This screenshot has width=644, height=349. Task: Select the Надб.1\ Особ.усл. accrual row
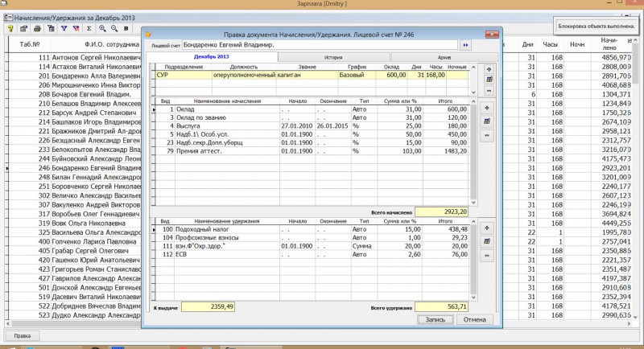312,134
